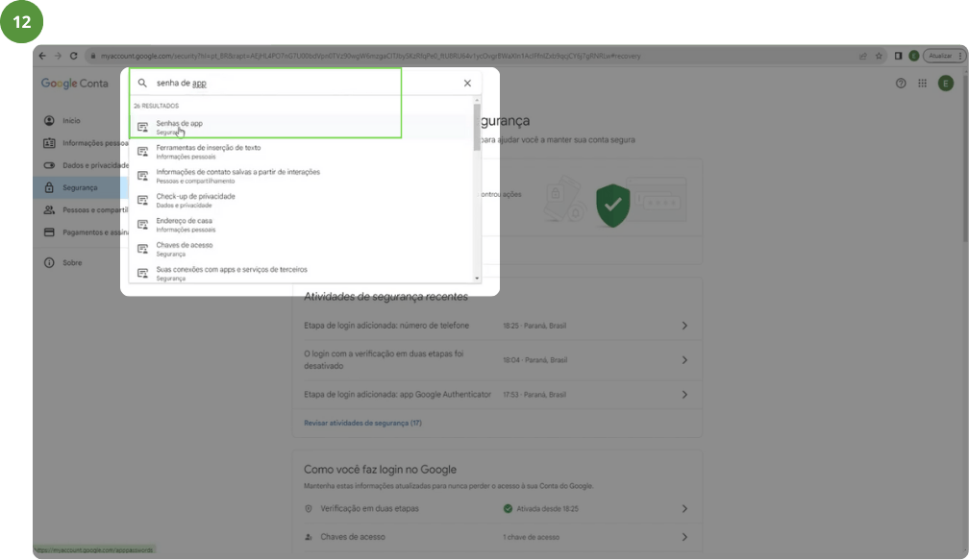Click the share page icon in address bar
Viewport: 969px width, 560px height.
point(862,56)
